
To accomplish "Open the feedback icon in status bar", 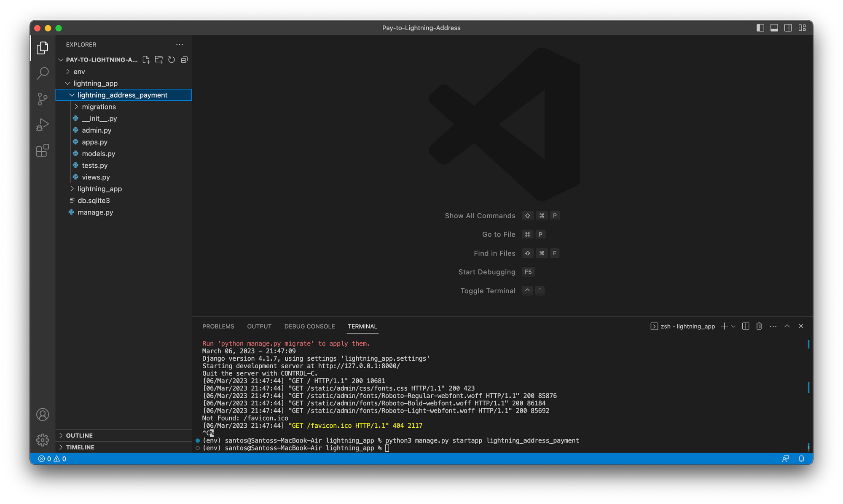I will pyautogui.click(x=786, y=459).
